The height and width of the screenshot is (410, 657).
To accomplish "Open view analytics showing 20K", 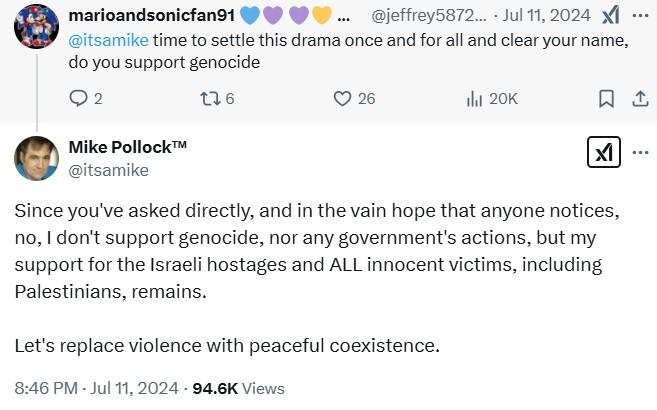I will coord(474,99).
